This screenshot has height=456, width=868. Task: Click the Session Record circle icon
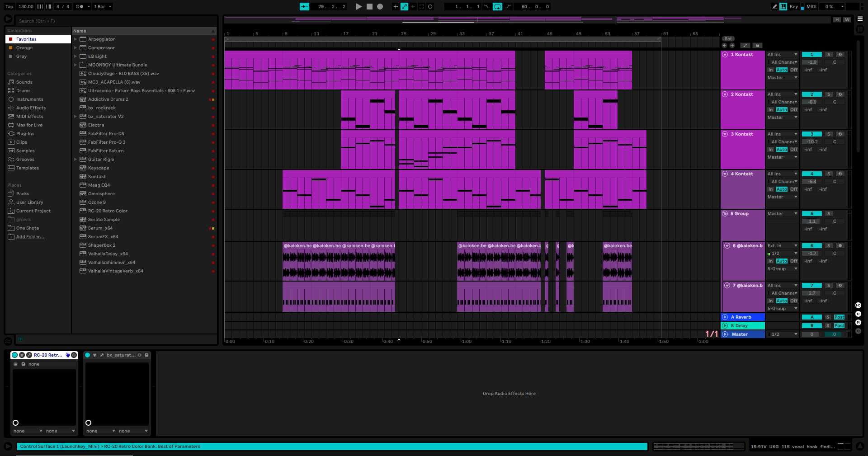pos(430,6)
